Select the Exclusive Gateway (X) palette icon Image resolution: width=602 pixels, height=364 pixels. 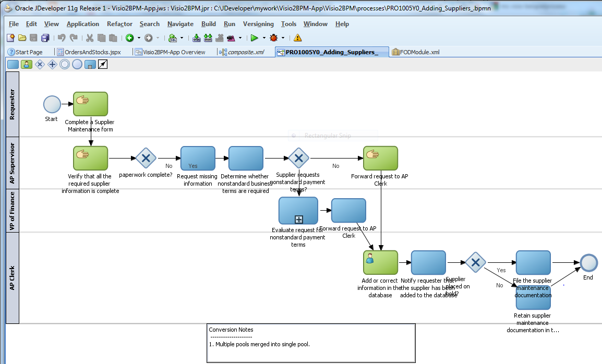pos(40,65)
